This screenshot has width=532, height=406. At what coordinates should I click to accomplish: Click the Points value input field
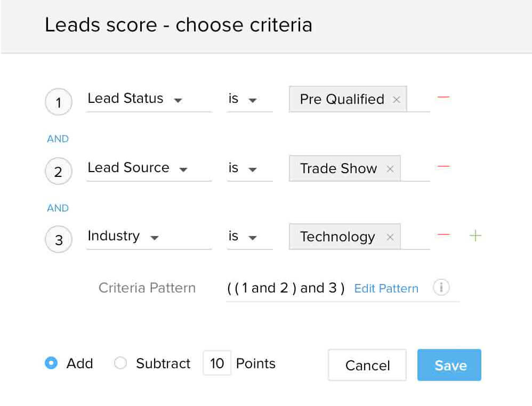217,363
